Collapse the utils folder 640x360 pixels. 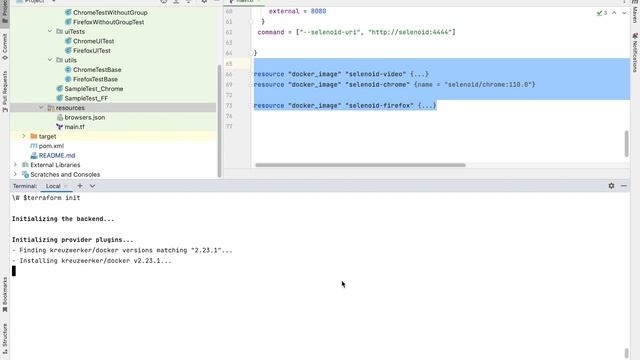point(50,60)
